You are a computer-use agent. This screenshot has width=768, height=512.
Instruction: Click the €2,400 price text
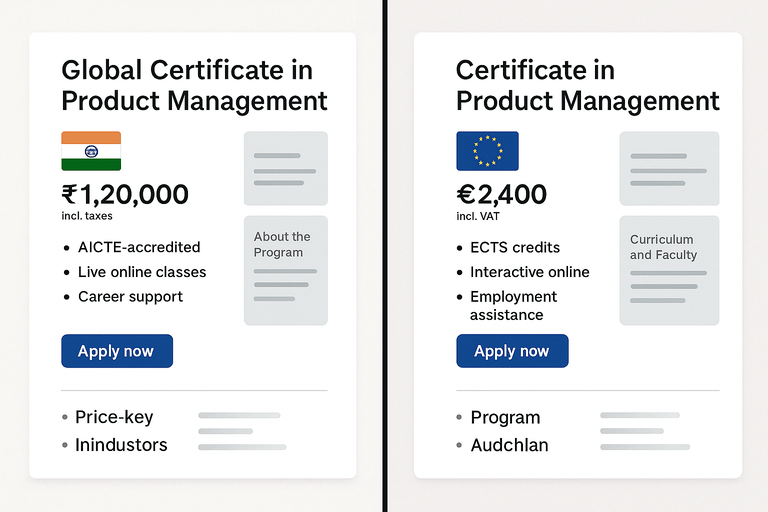click(x=502, y=194)
